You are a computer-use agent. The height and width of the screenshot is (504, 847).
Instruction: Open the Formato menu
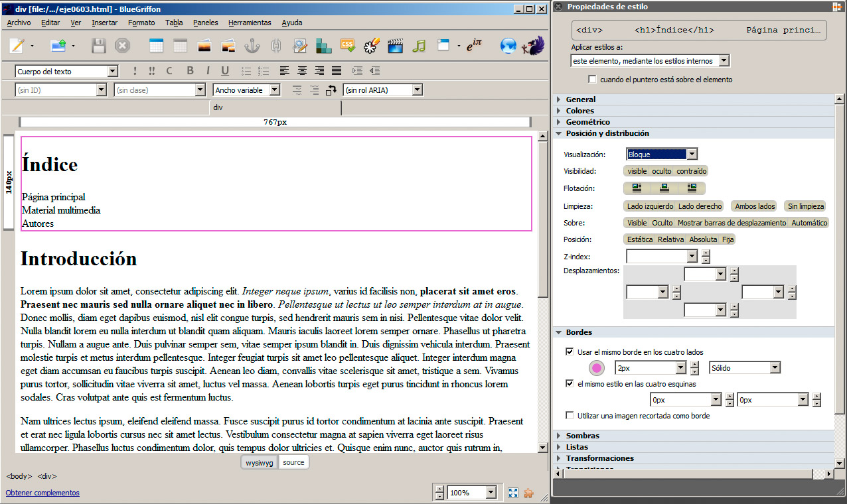click(141, 23)
